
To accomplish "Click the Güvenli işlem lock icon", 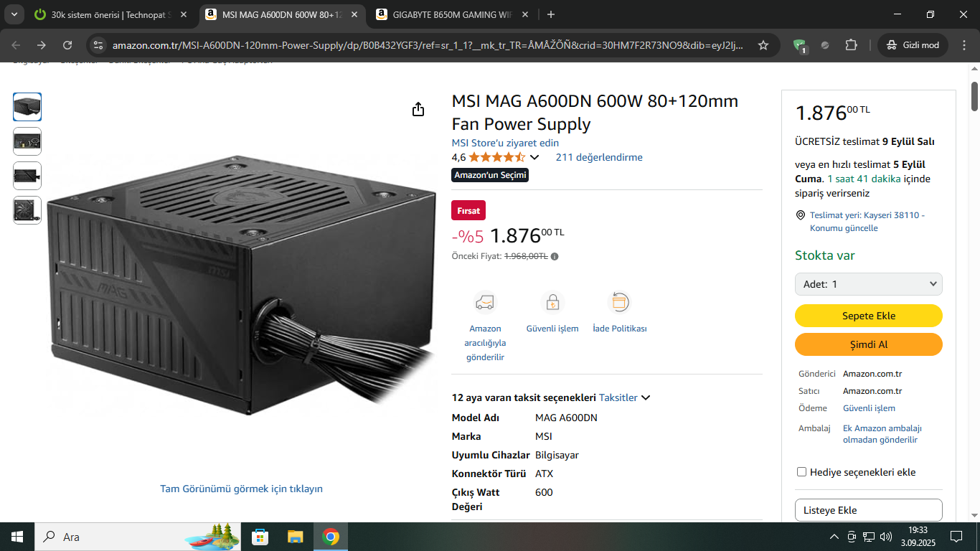I will click(552, 302).
